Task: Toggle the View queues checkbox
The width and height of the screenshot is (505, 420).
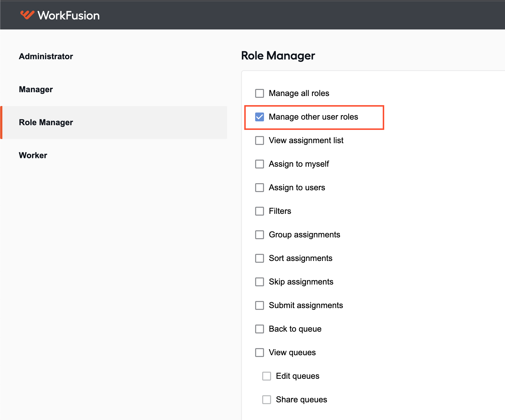Action: tap(260, 353)
